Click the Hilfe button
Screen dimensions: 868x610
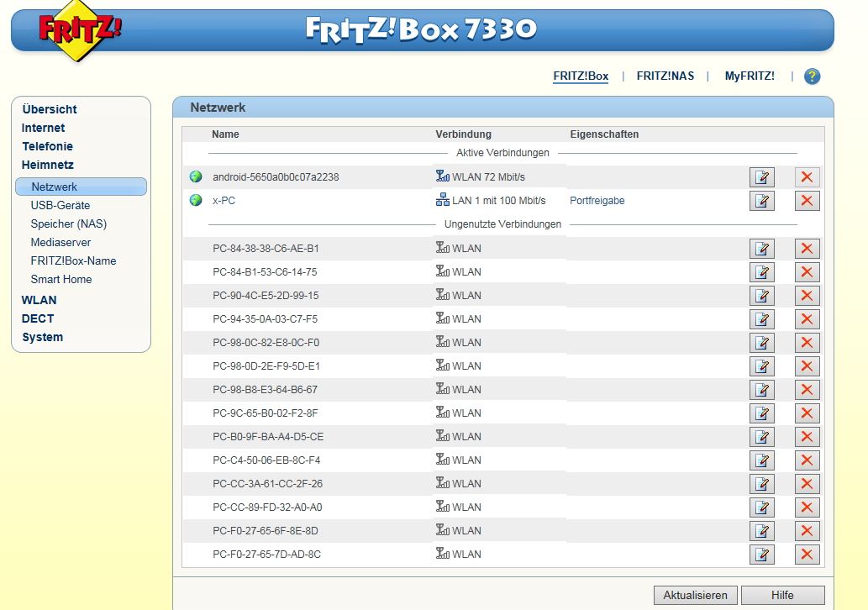coord(783,595)
